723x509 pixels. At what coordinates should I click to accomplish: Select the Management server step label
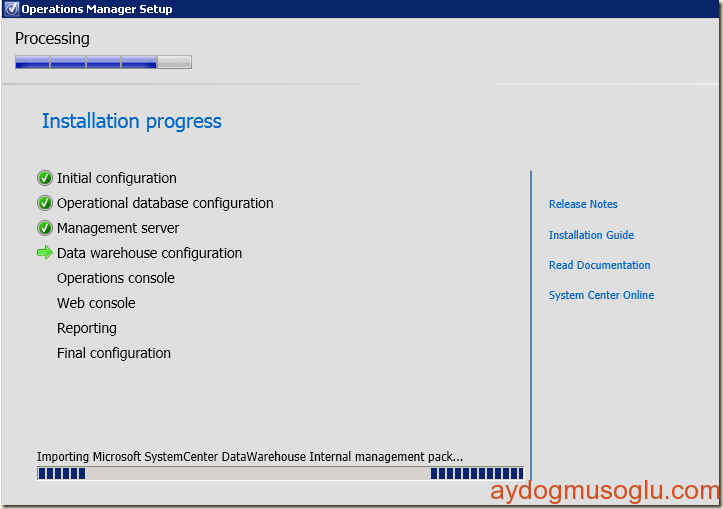[x=118, y=228]
